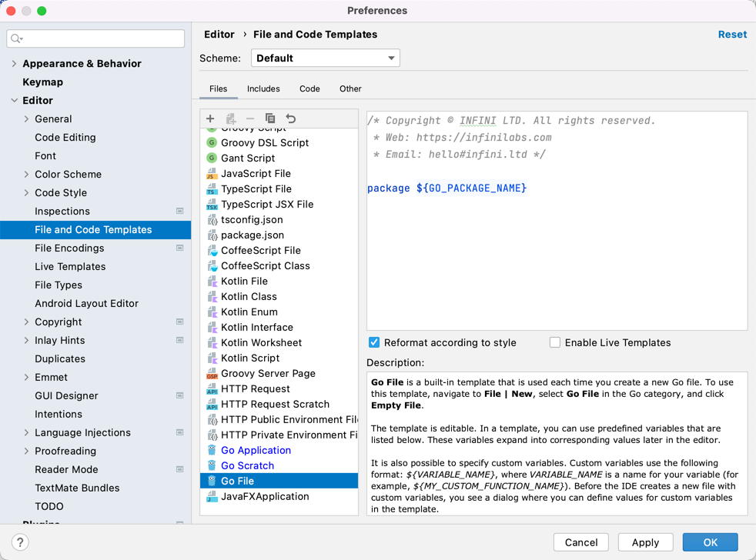Focus the preferences search field
The width and height of the screenshot is (756, 560).
pos(96,38)
